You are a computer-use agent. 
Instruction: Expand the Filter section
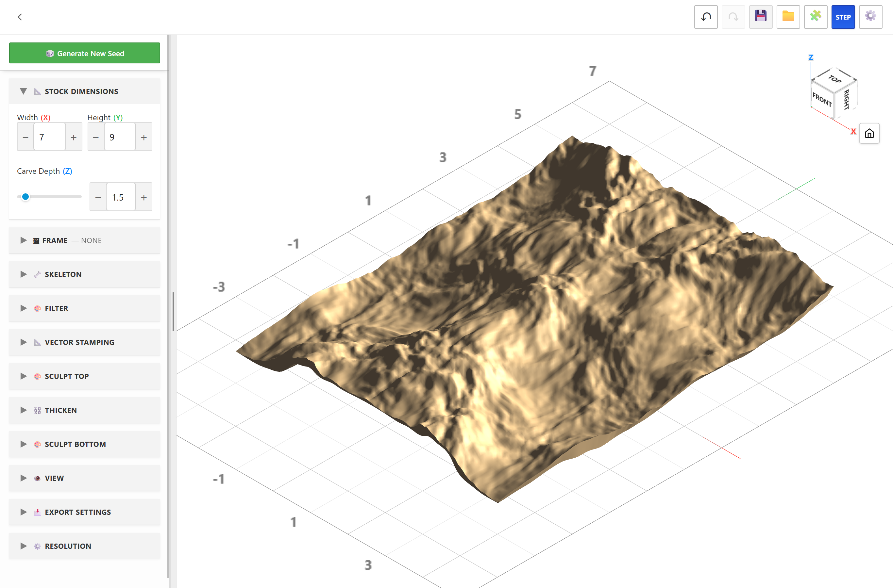pyautogui.click(x=85, y=308)
